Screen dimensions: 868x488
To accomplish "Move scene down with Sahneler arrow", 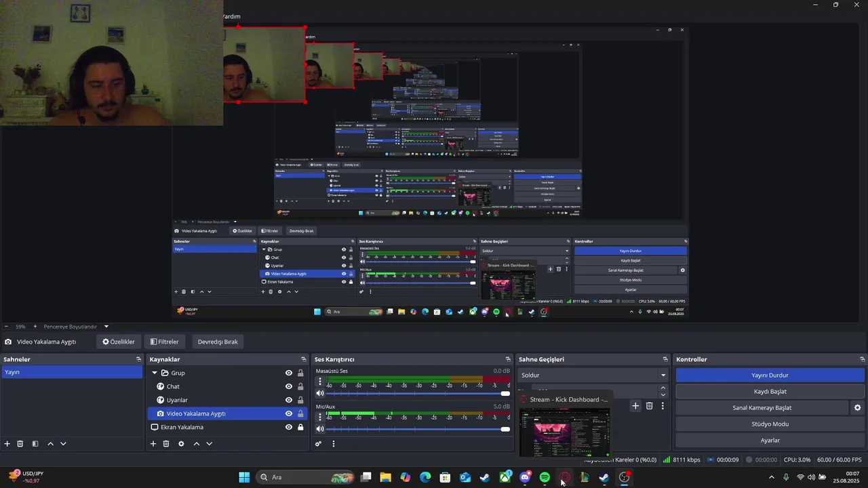I will click(x=63, y=444).
